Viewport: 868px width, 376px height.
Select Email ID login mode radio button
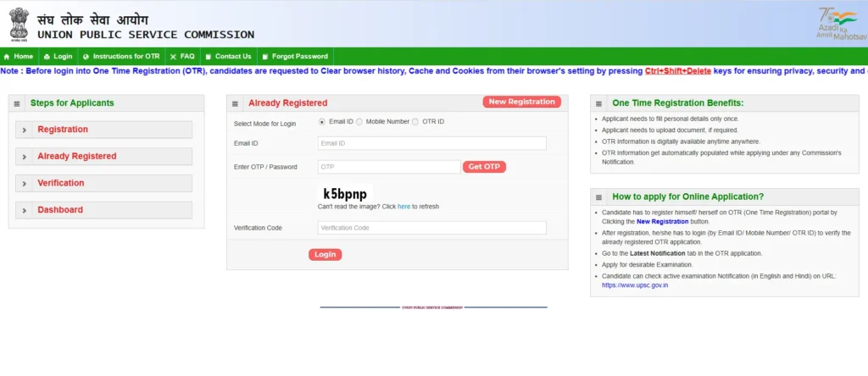click(x=322, y=122)
